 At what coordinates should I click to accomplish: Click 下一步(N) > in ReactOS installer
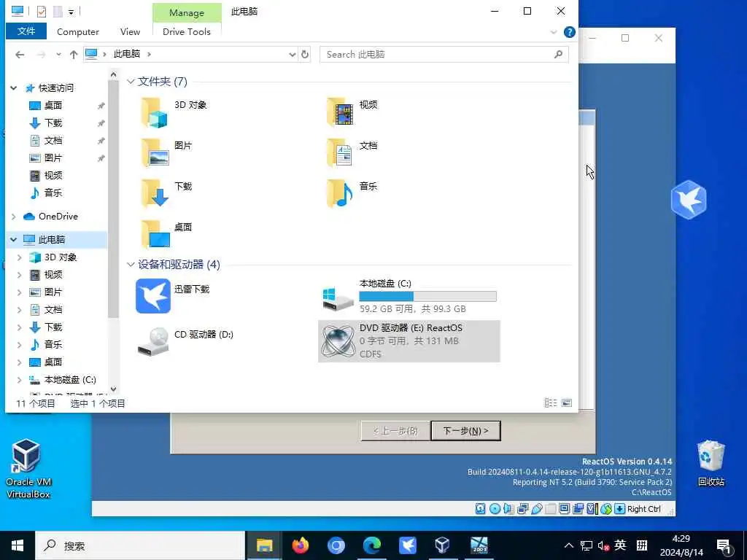click(465, 430)
